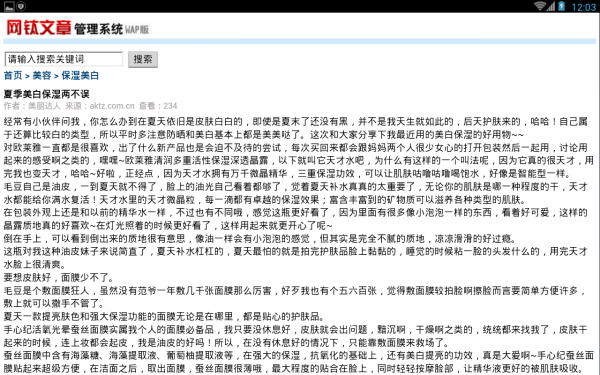The image size is (600, 375).
Task: Tap the Wi-Fi signal icon
Action: pos(540,6)
